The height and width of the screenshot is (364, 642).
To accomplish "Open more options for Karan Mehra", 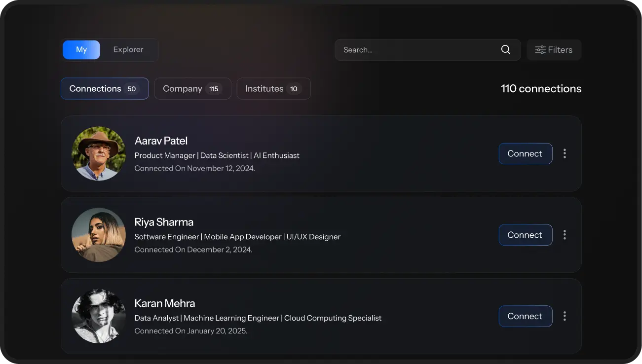I will tap(565, 316).
